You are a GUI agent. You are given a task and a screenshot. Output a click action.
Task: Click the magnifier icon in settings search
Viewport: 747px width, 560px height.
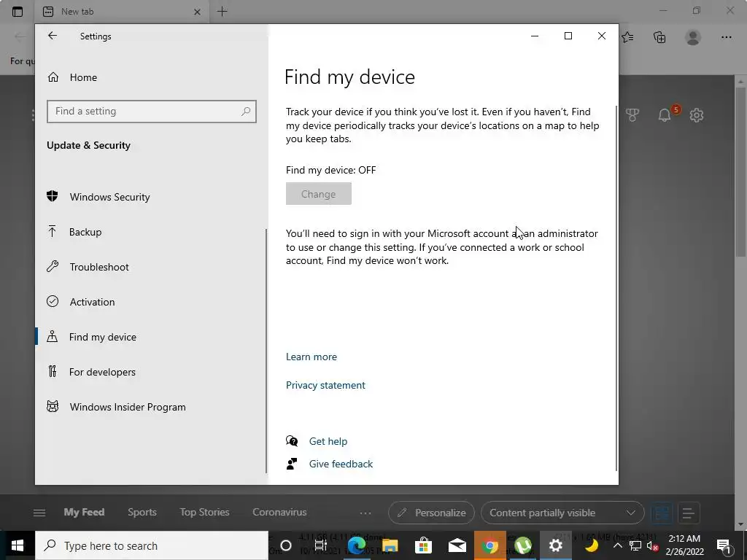[246, 112]
